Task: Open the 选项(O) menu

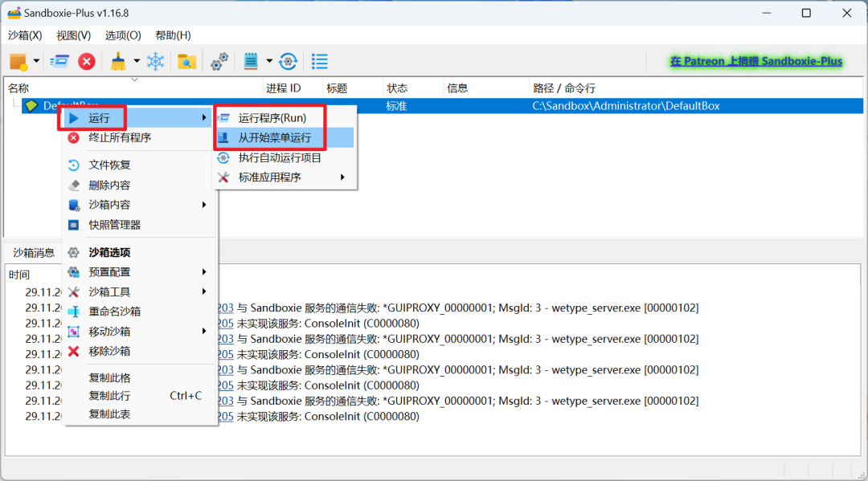Action: point(123,35)
